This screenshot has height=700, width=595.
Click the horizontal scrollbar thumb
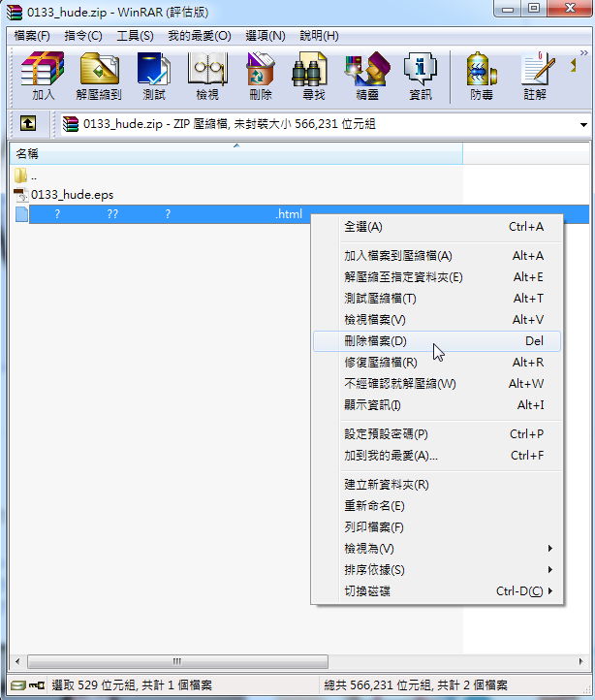(x=177, y=661)
